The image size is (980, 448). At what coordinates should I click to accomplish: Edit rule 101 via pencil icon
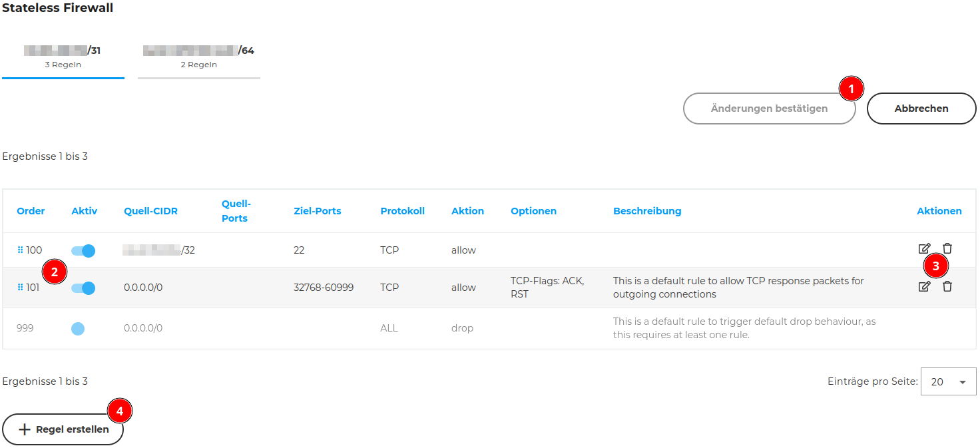(924, 286)
